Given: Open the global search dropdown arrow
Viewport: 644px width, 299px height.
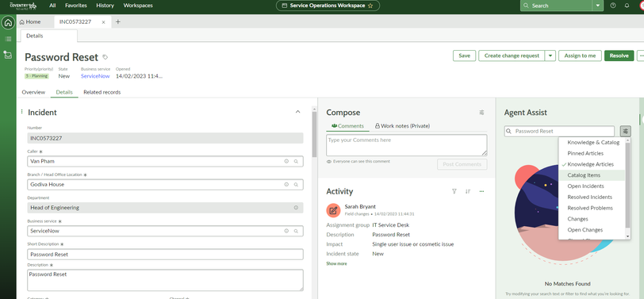Looking at the screenshot, I should click(597, 6).
